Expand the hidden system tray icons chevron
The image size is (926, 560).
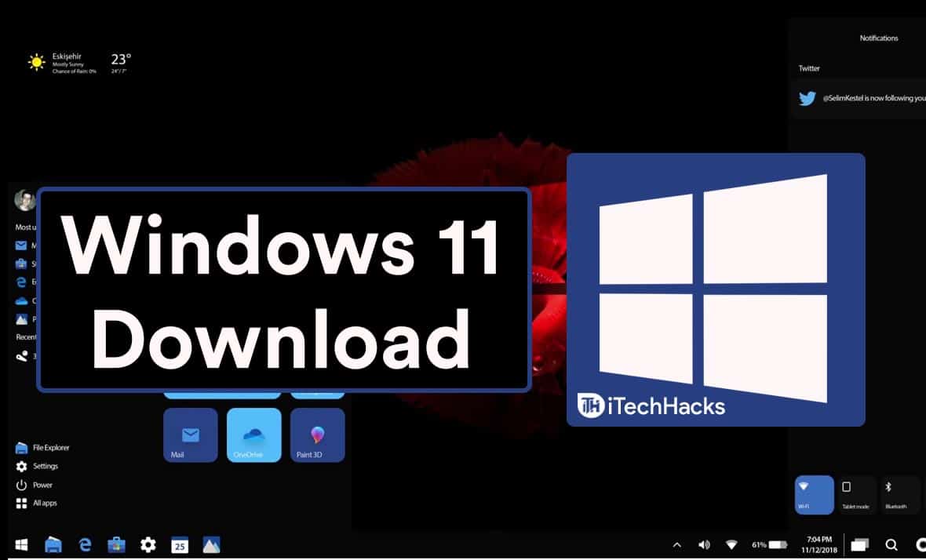(x=676, y=544)
